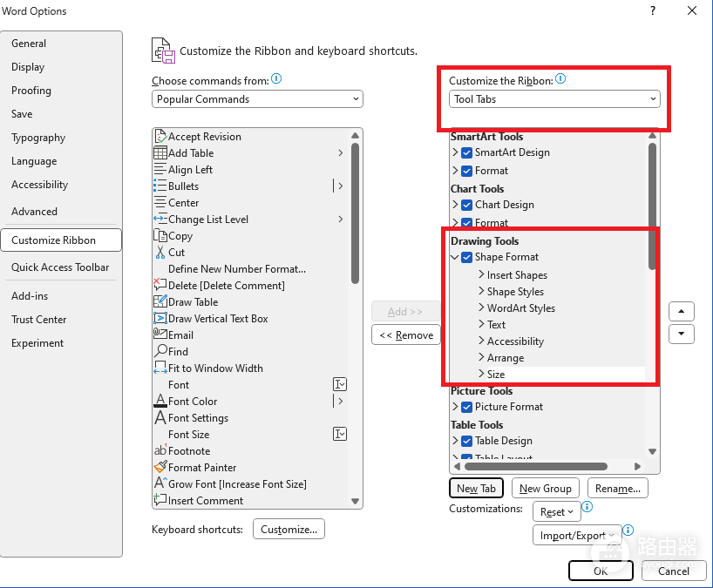Open the Quick Access Toolbar section
The image size is (713, 588).
(x=60, y=267)
